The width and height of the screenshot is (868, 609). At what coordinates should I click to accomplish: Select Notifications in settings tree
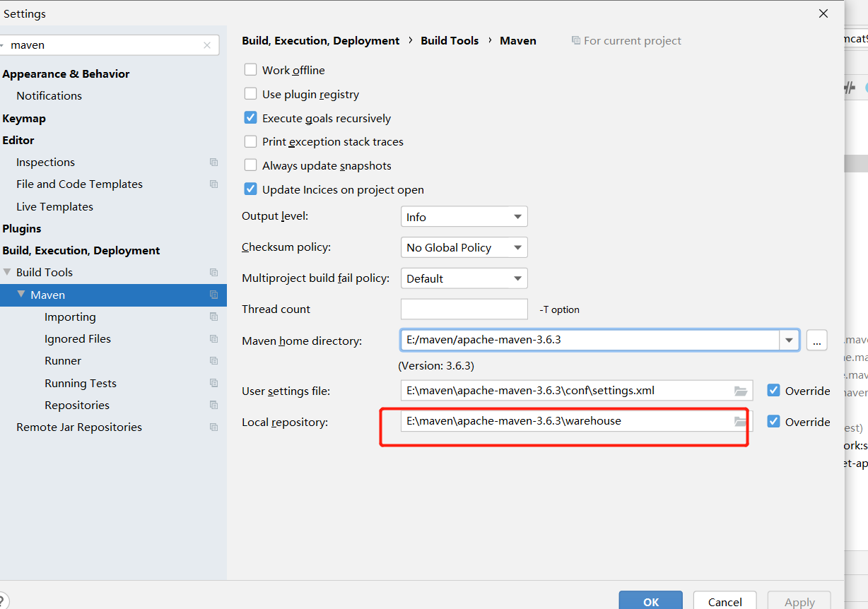click(x=49, y=96)
